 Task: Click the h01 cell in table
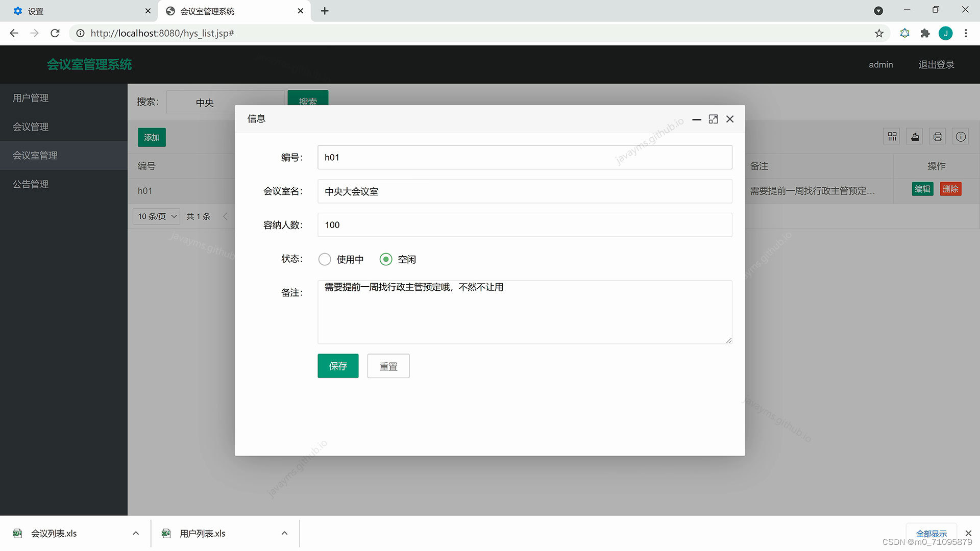[145, 191]
